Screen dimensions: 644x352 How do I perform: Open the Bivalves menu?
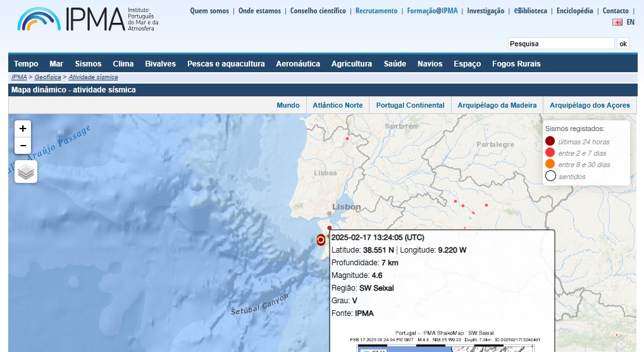[x=160, y=64]
